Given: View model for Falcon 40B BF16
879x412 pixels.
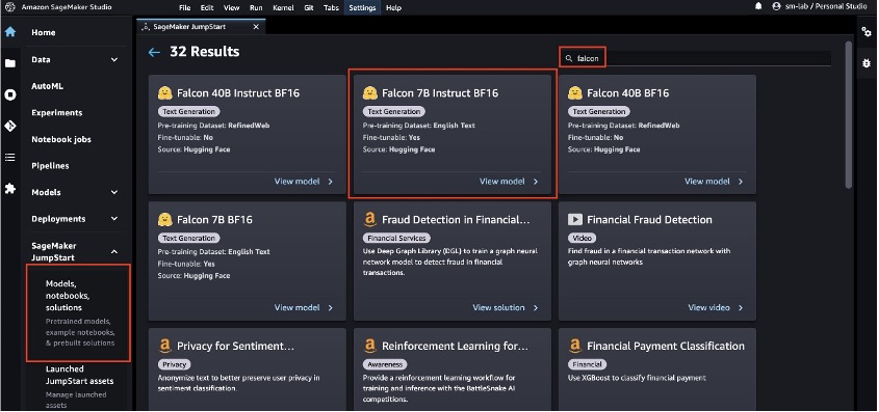Looking at the screenshot, I should pos(707,182).
